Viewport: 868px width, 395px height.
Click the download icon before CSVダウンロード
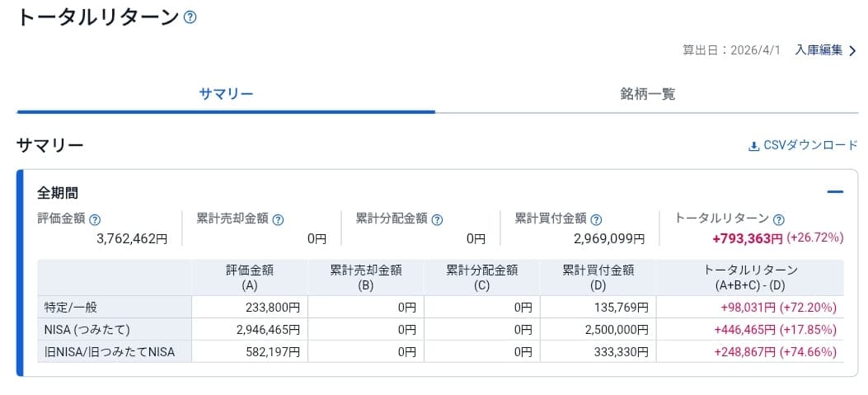(753, 146)
